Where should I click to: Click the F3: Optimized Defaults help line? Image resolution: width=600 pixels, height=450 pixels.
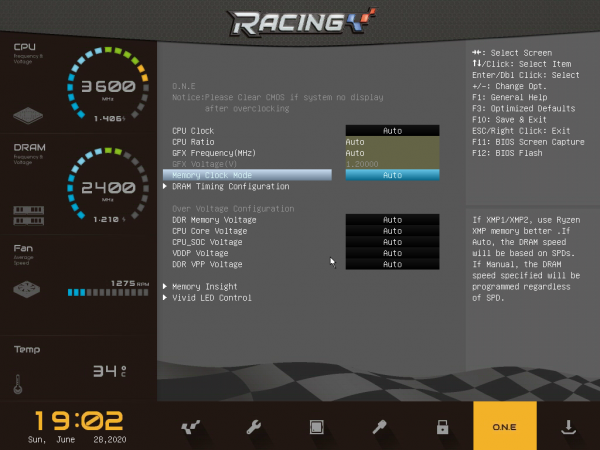[x=523, y=108]
